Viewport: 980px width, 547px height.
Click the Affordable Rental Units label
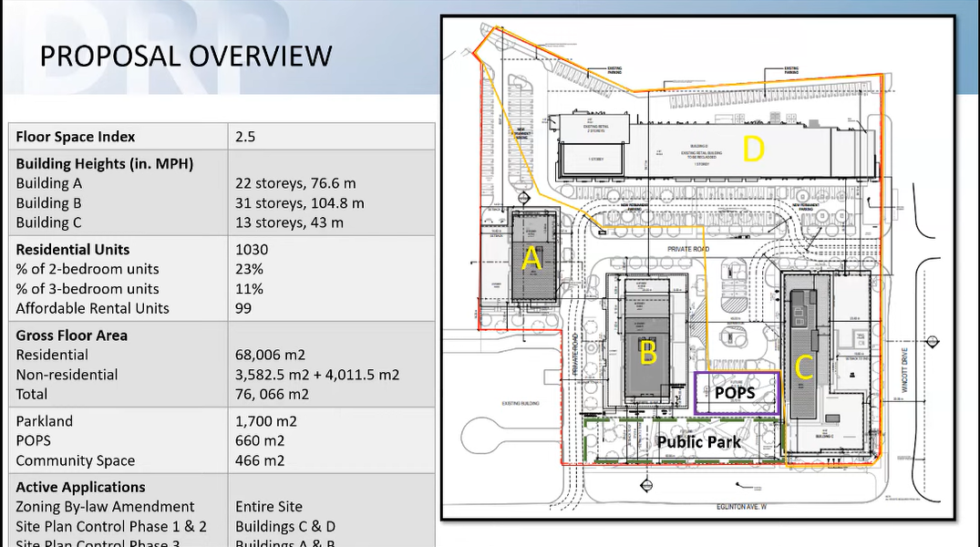(x=92, y=308)
